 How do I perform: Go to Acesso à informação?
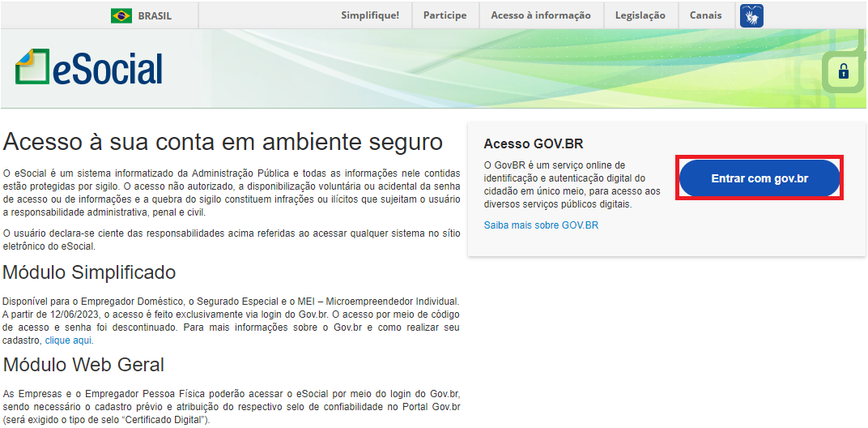(540, 15)
